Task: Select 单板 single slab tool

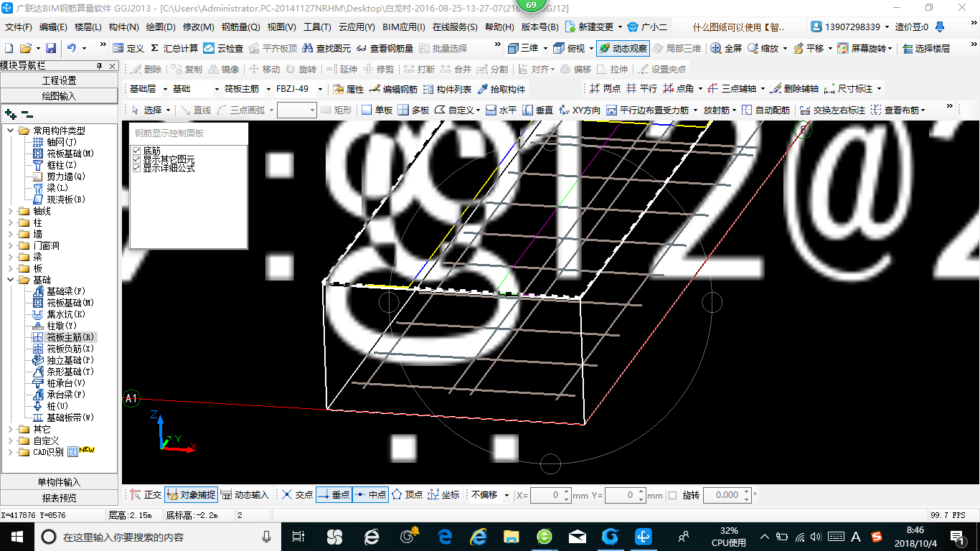Action: 377,110
